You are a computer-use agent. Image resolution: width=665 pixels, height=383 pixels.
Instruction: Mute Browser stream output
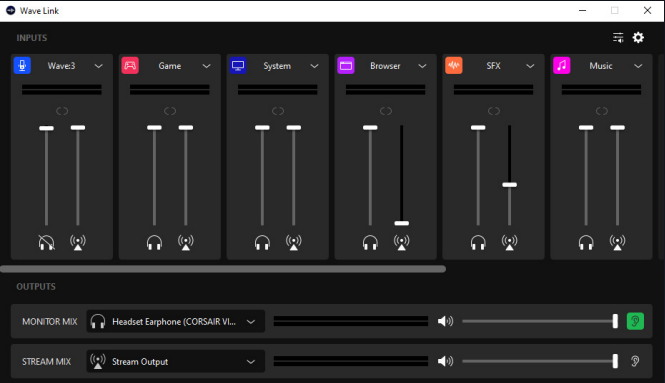pos(402,243)
